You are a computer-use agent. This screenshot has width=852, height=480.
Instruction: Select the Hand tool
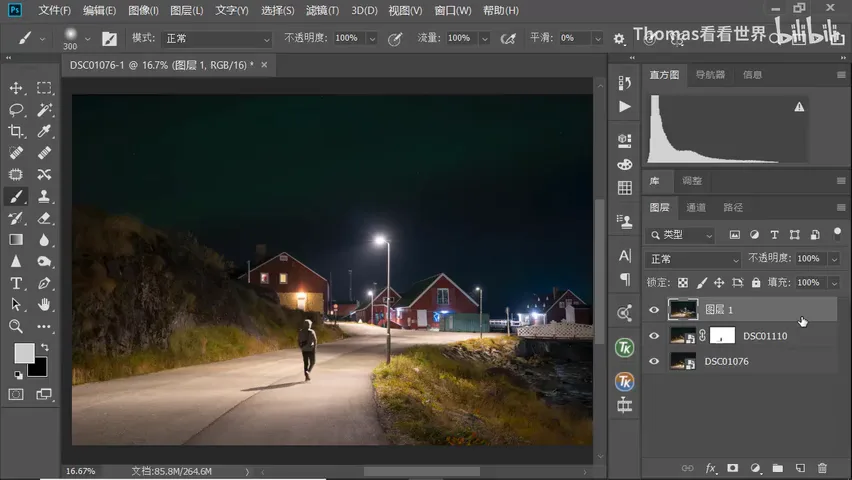point(44,304)
